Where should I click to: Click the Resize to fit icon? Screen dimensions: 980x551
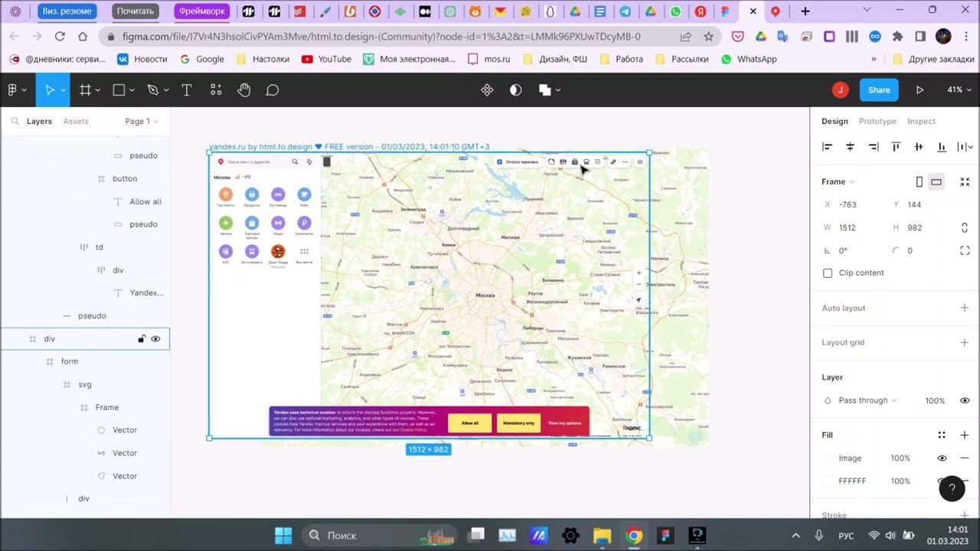[965, 182]
